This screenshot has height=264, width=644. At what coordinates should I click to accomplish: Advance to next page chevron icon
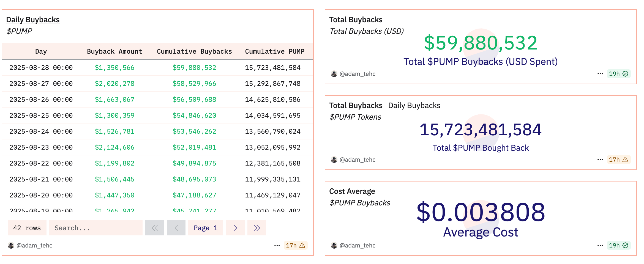tap(235, 228)
